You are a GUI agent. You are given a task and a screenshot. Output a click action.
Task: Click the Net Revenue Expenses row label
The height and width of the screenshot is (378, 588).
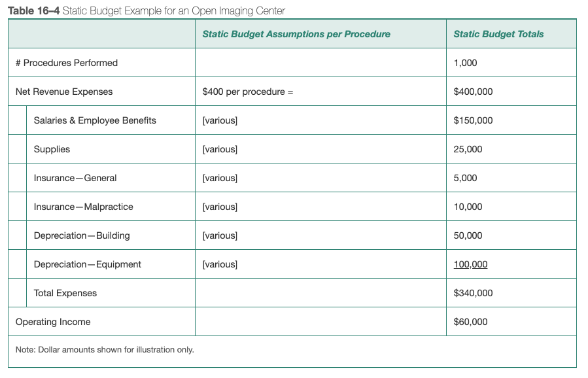pyautogui.click(x=64, y=92)
